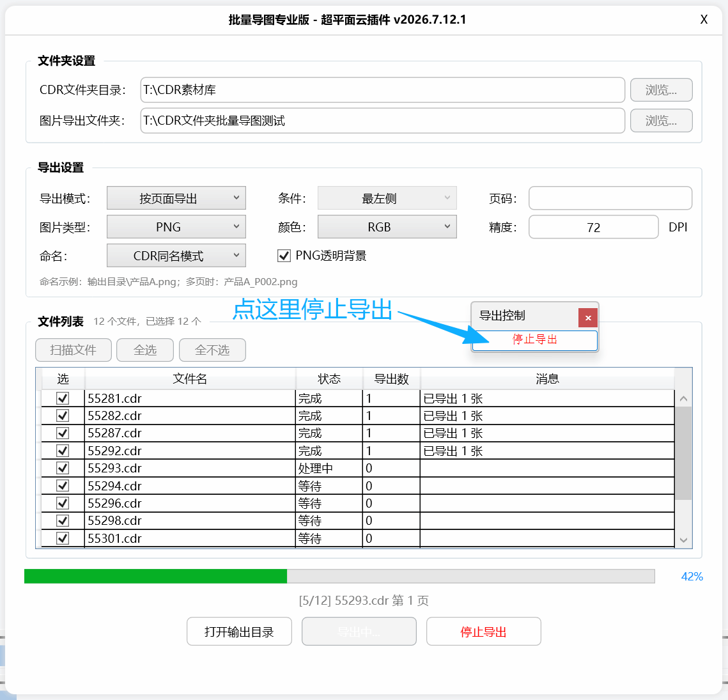Click the 全选 button
728x700 pixels.
click(x=145, y=350)
